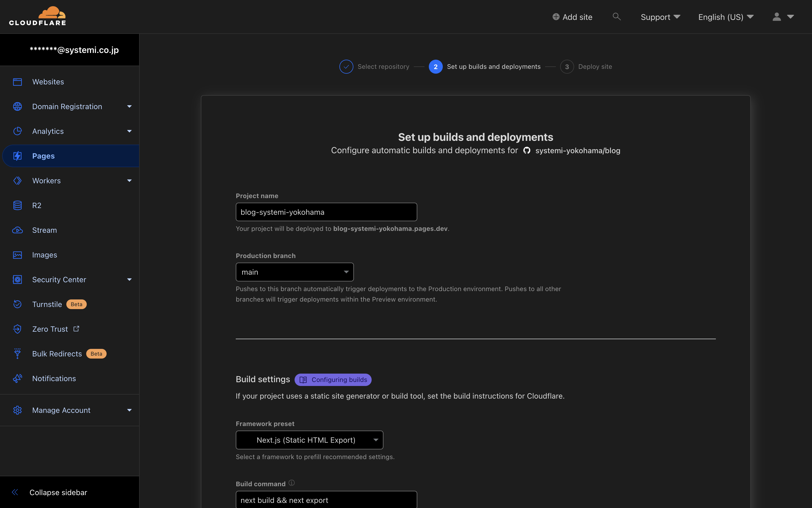Click the Notifications megaphone icon
812x508 pixels.
pos(17,378)
